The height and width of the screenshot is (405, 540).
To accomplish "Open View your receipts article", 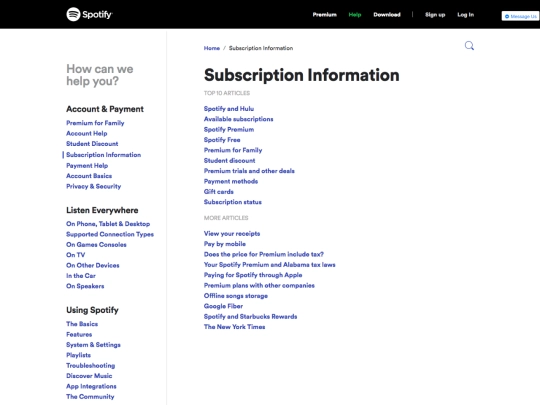I will tap(232, 233).
